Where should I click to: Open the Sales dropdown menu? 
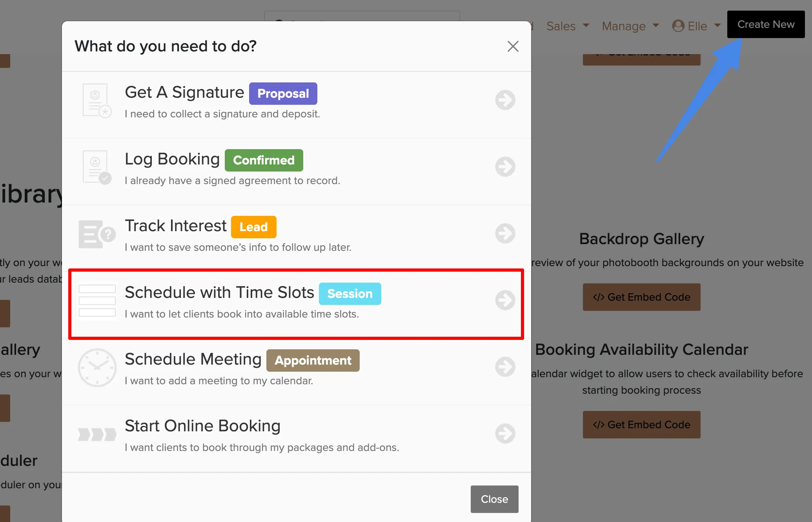[568, 26]
